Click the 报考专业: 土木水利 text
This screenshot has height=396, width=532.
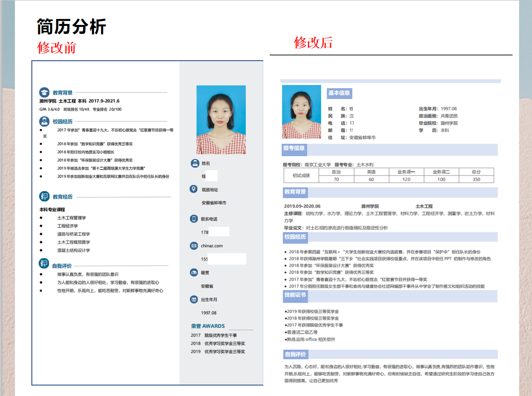click(x=354, y=165)
